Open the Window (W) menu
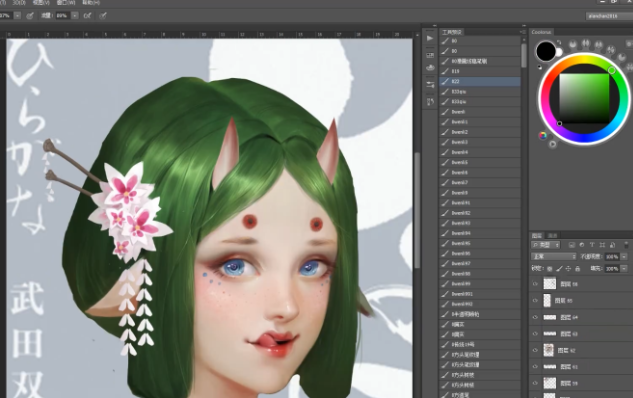633x398 pixels. 66,2
